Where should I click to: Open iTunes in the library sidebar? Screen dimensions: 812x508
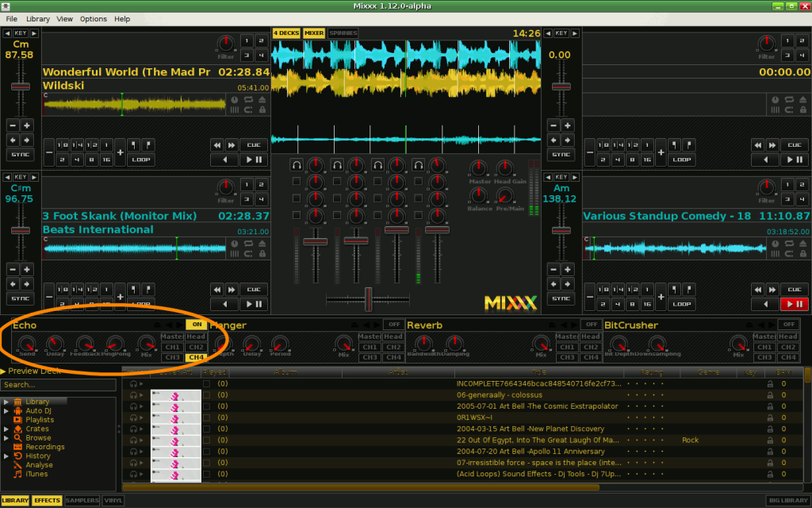tap(36, 474)
